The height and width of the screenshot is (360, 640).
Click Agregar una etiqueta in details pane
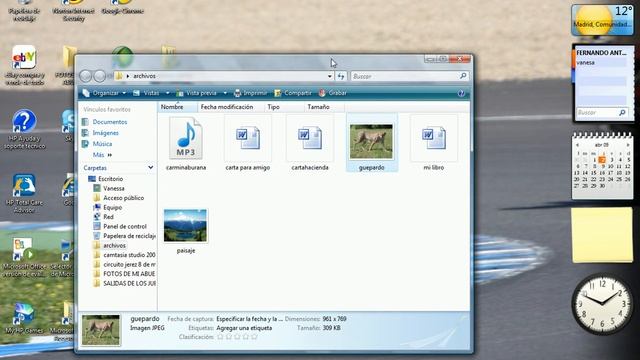[244, 328]
